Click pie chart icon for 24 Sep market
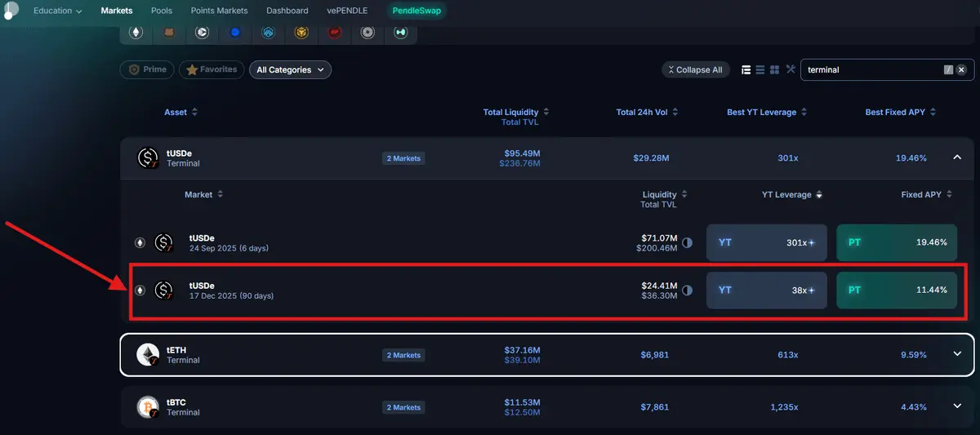980x435 pixels. tap(687, 242)
